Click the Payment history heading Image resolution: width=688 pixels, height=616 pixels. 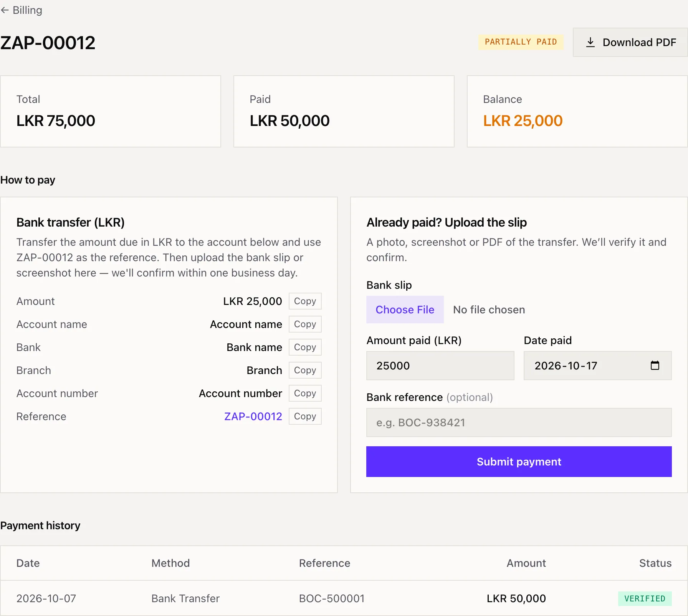pos(40,525)
